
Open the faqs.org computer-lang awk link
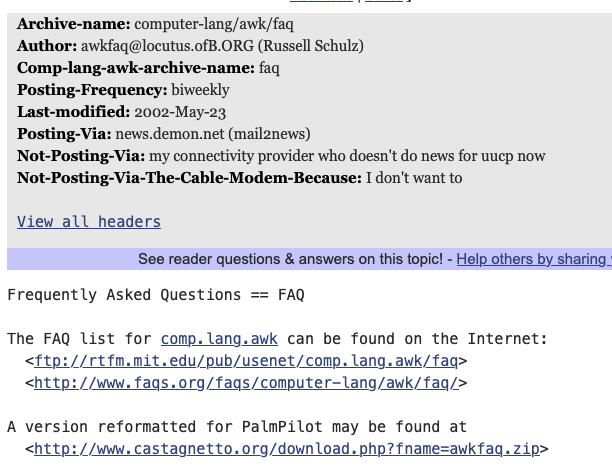coord(246,383)
